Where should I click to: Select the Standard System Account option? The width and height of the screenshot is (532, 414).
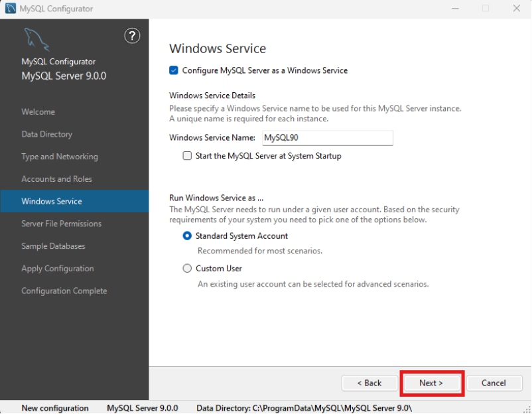click(x=187, y=236)
